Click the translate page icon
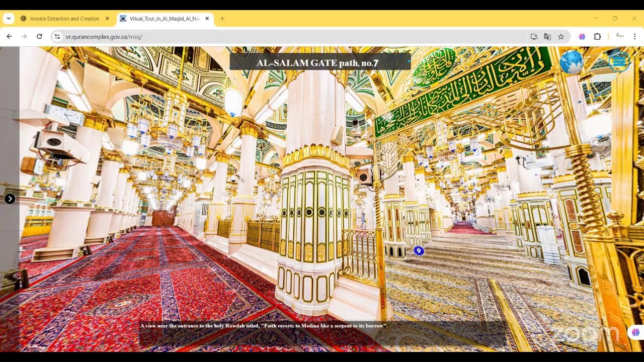Image resolution: width=644 pixels, height=362 pixels. (547, 37)
